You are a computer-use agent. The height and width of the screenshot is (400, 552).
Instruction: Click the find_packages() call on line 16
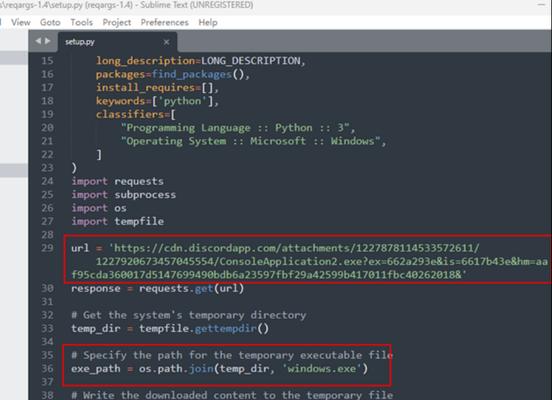click(198, 74)
